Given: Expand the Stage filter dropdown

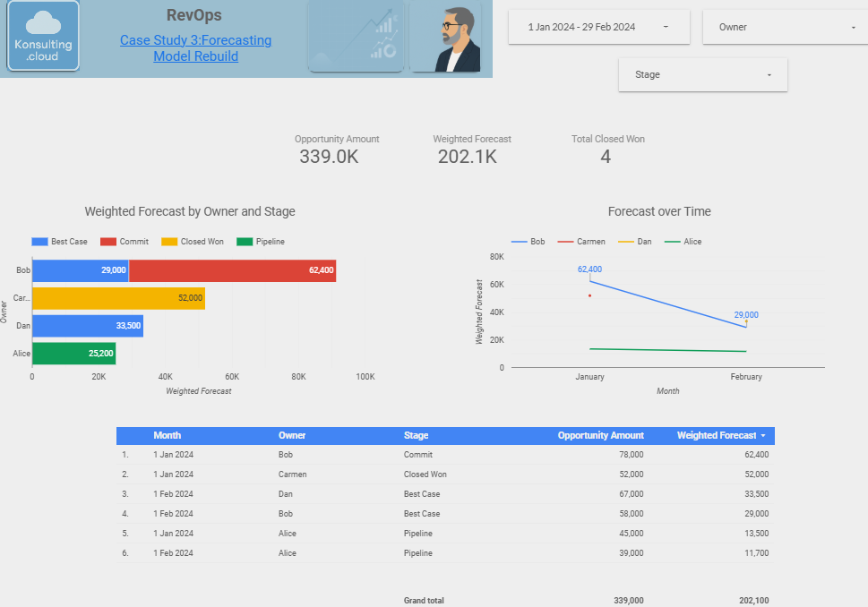Looking at the screenshot, I should [702, 75].
